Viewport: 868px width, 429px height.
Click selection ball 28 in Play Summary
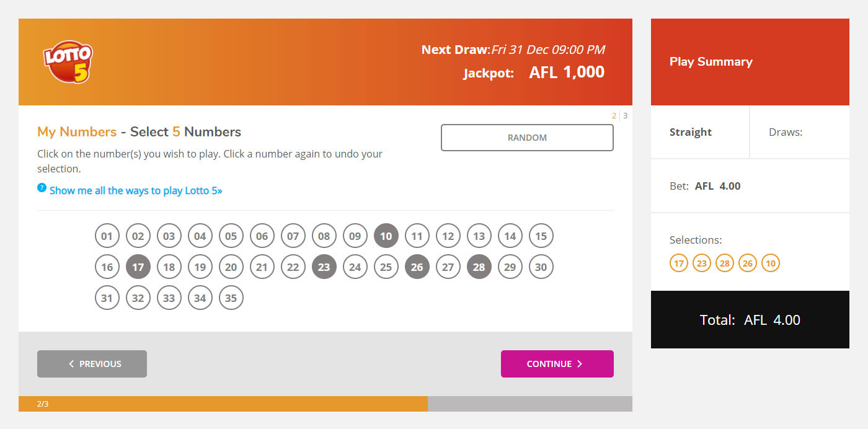click(x=725, y=263)
